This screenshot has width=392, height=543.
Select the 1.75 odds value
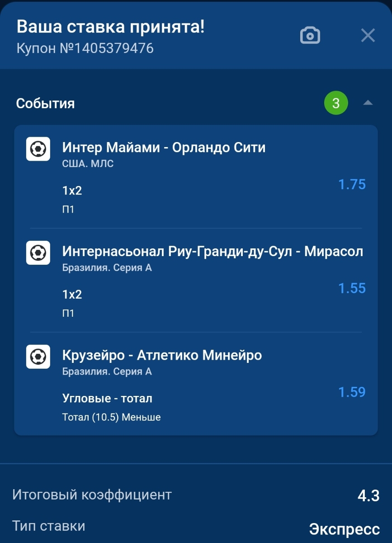352,184
